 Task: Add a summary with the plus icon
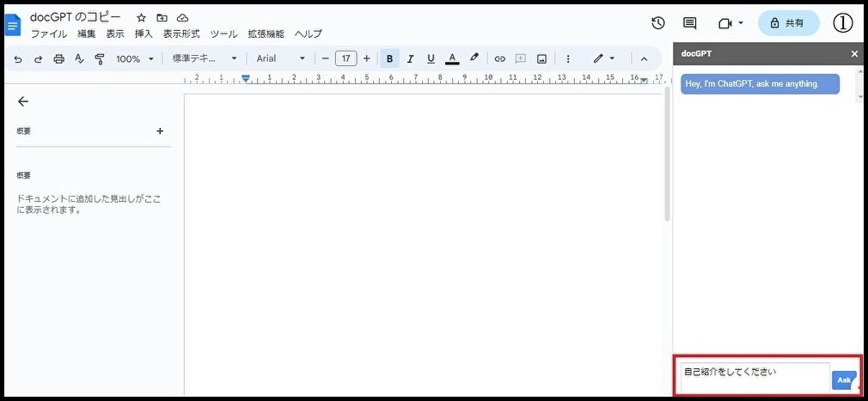(160, 131)
